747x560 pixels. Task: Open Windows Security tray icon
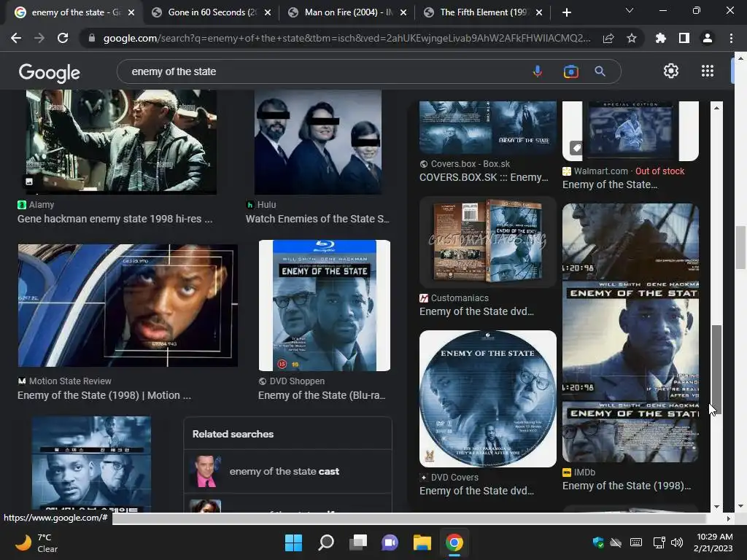[598, 542]
